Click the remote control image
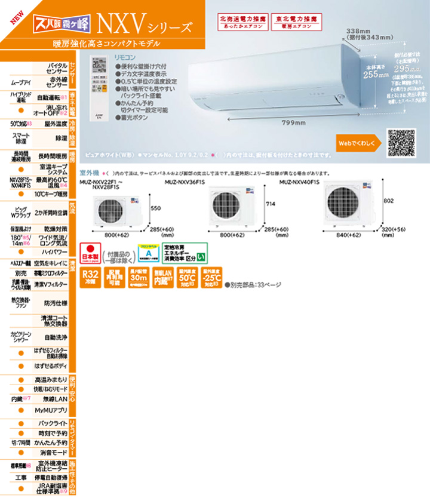 click(x=100, y=88)
